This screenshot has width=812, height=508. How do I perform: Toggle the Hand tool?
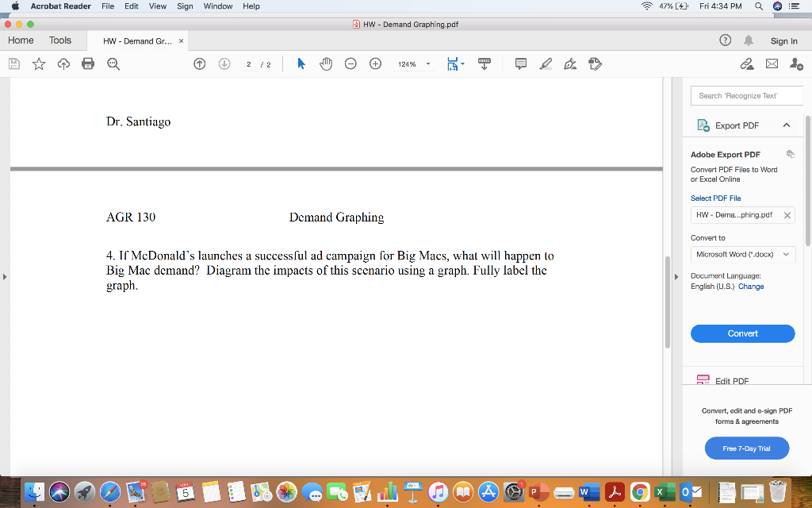coord(326,63)
